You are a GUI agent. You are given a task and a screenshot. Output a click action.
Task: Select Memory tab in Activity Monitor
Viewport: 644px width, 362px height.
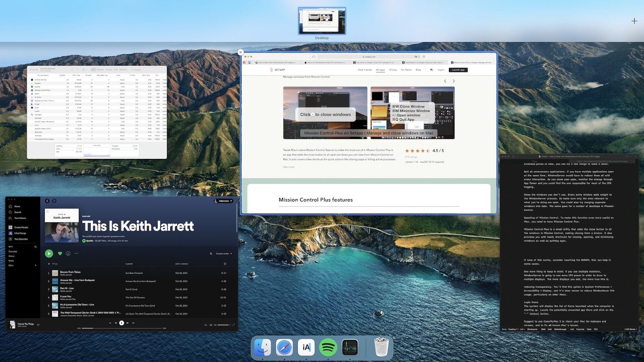pyautogui.click(x=100, y=70)
